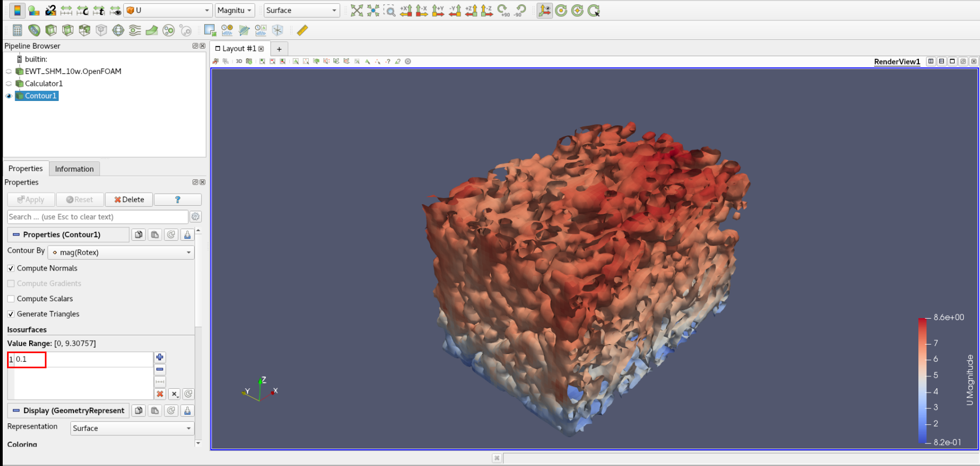Toggle orientation axes visibility icon
Image resolution: width=980 pixels, height=466 pixels.
coord(545,10)
